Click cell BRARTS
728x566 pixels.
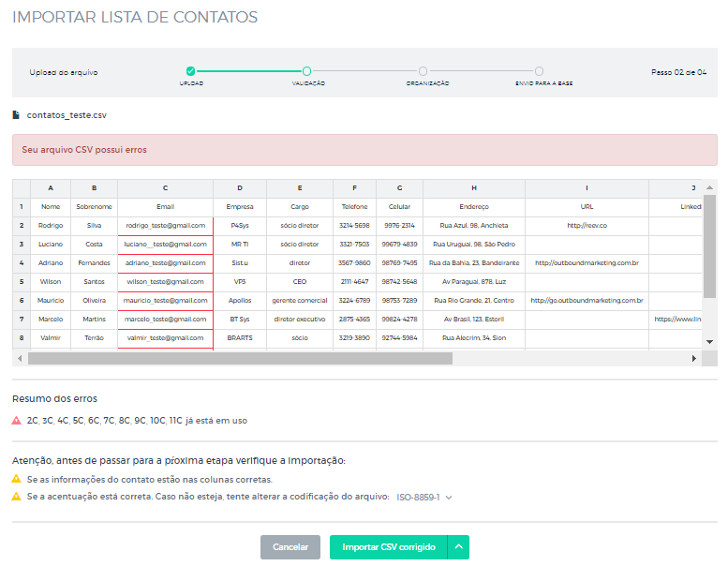pyautogui.click(x=240, y=338)
